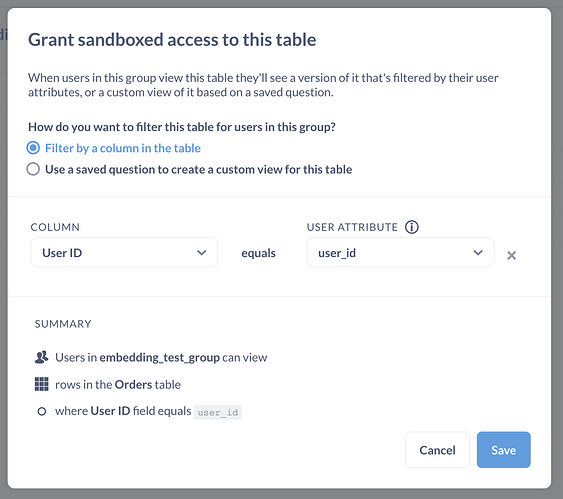
Task: Click the User Attribute info icon
Action: (x=411, y=227)
